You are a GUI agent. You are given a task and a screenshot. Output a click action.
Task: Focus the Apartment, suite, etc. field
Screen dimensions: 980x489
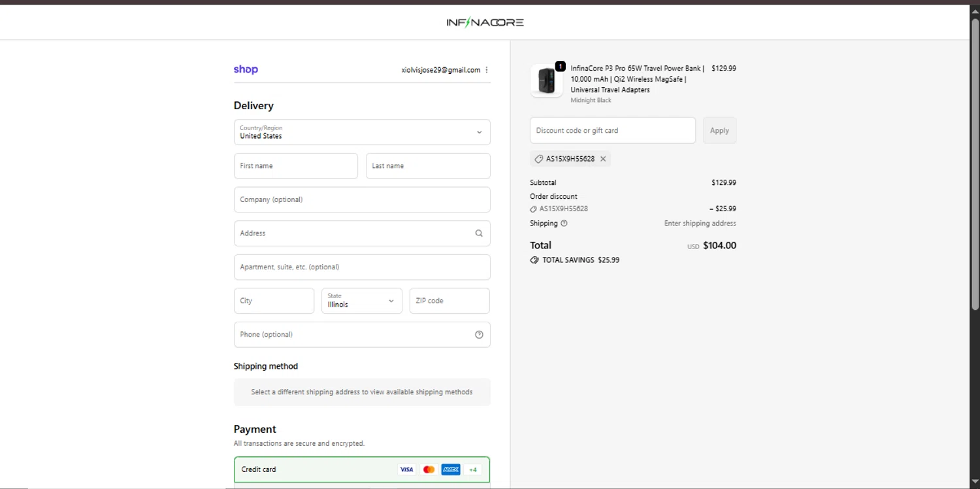[x=362, y=267]
